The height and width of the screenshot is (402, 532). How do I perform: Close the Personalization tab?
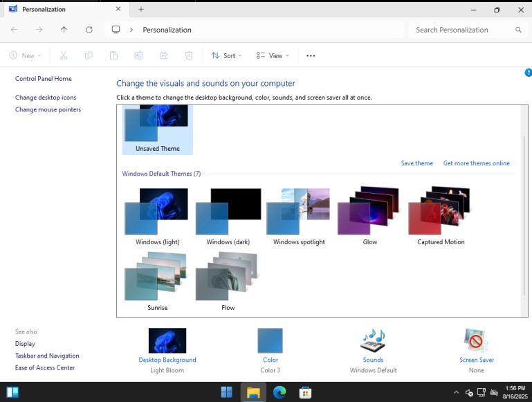click(118, 9)
